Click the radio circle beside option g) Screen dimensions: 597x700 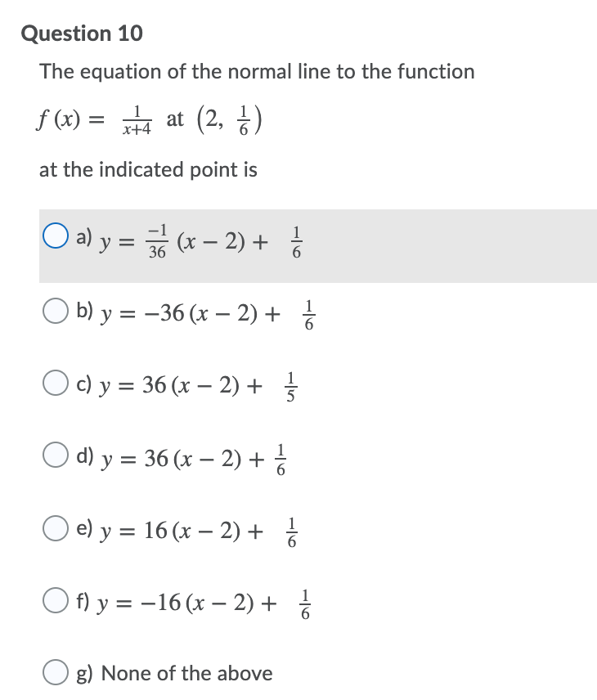[56, 672]
